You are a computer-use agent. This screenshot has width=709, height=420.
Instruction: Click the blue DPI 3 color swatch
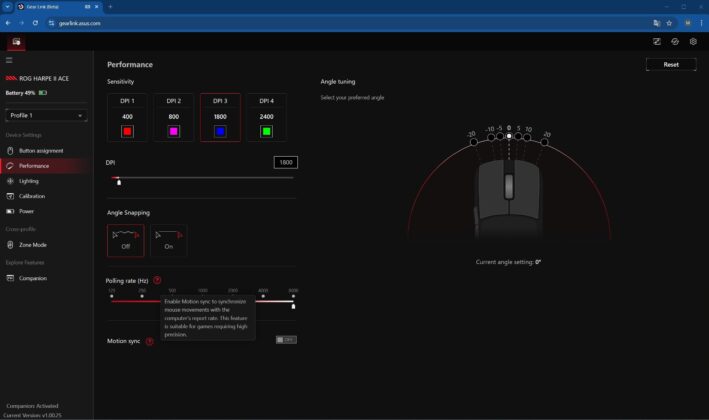220,132
